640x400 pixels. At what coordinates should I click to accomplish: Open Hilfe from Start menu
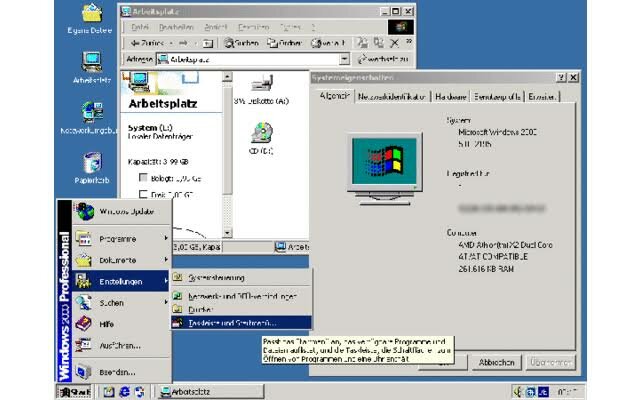coord(122,324)
